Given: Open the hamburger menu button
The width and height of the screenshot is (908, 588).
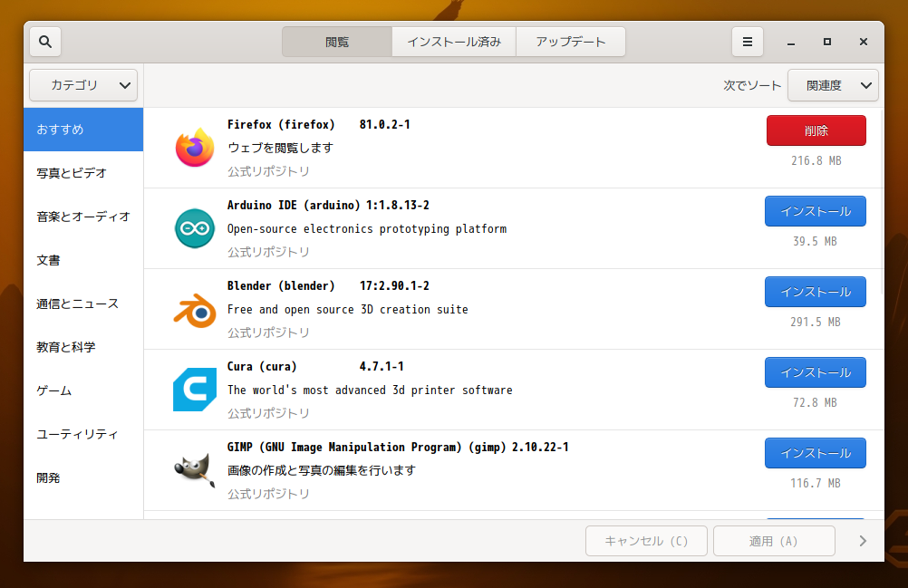Looking at the screenshot, I should click(747, 42).
